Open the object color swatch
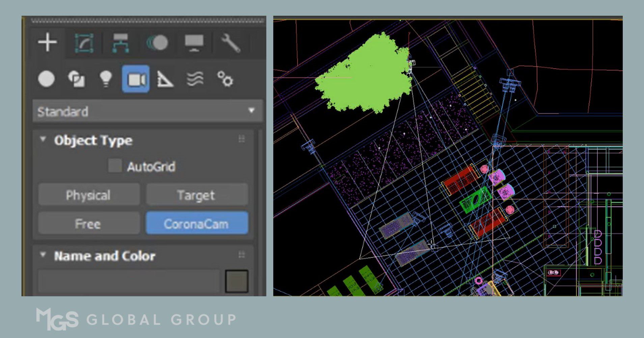The width and height of the screenshot is (644, 338). pyautogui.click(x=236, y=281)
